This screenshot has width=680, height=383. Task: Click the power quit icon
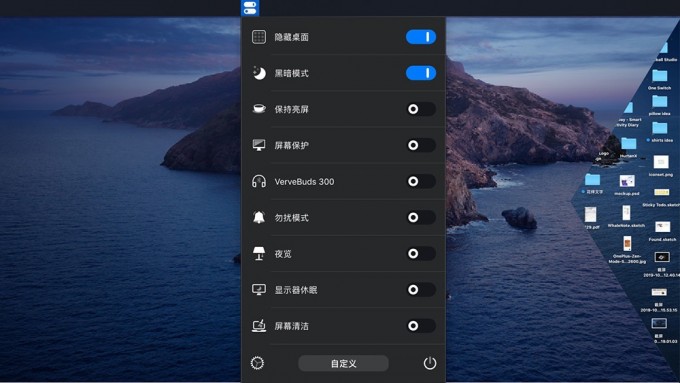click(430, 363)
